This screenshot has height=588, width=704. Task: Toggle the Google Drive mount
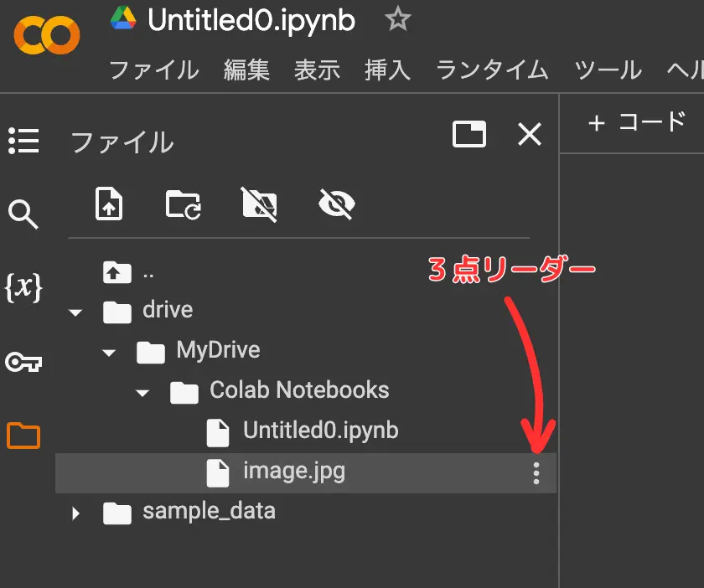(x=260, y=204)
